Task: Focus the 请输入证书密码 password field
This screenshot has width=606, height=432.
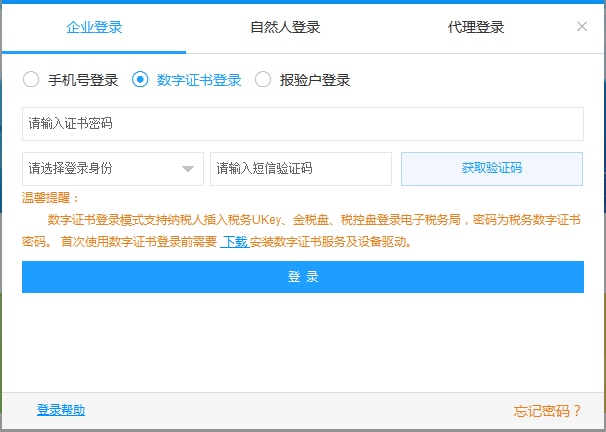Action: [x=303, y=124]
